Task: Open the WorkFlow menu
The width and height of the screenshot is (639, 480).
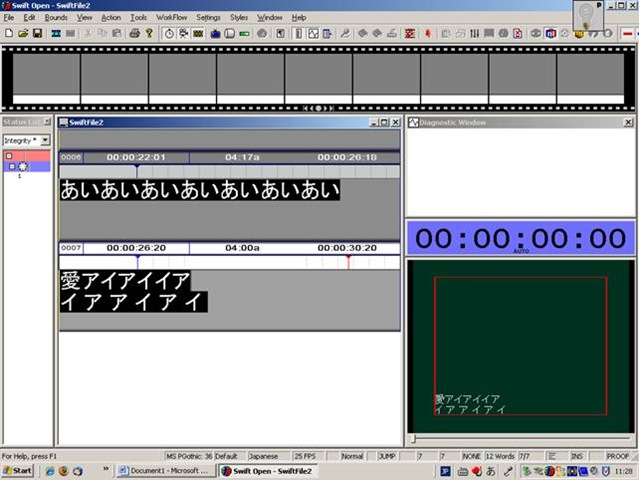Action: (172, 17)
